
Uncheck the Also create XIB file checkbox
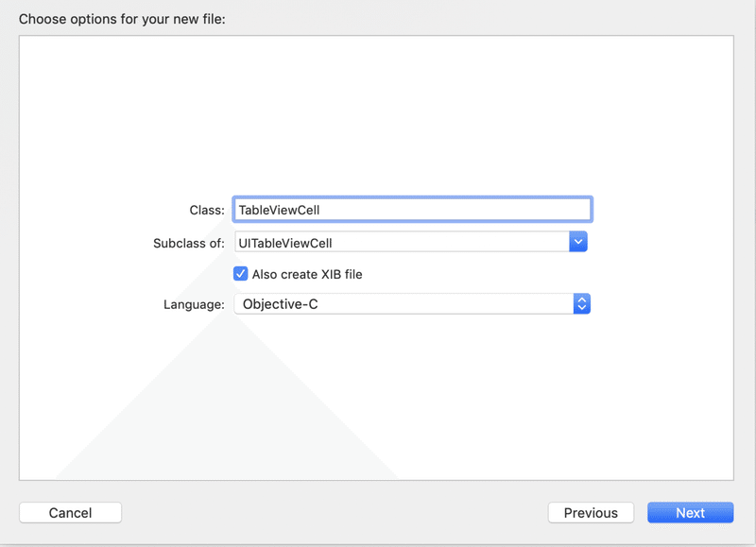click(242, 274)
